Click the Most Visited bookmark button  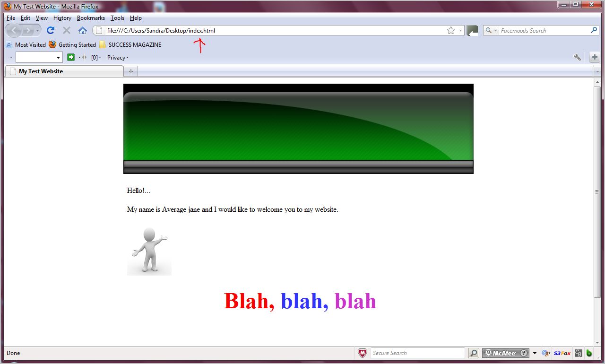[x=26, y=45]
